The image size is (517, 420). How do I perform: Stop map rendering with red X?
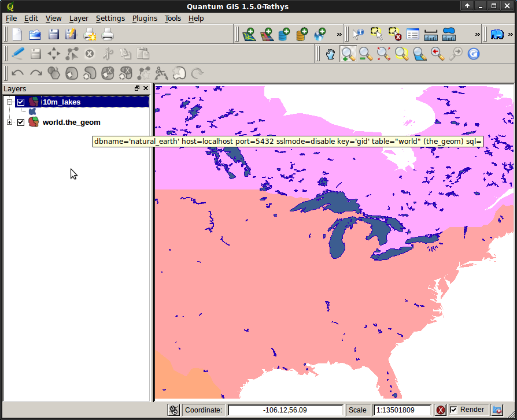(441, 410)
